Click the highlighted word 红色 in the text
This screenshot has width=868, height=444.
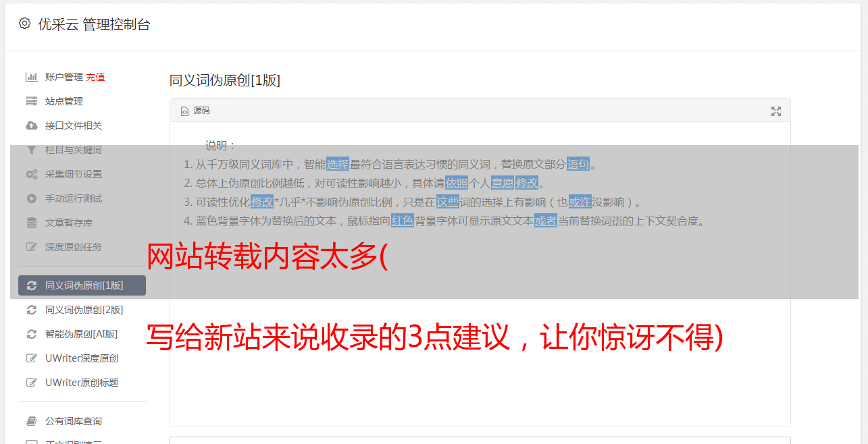(403, 221)
